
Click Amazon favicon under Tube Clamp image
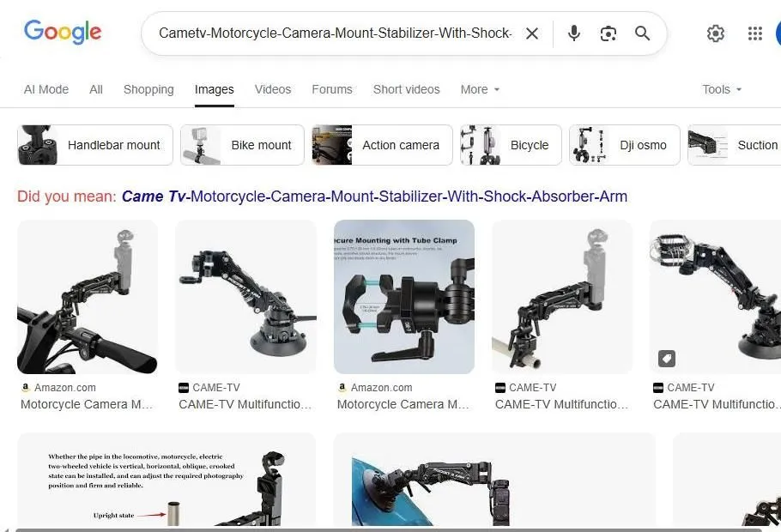[342, 388]
